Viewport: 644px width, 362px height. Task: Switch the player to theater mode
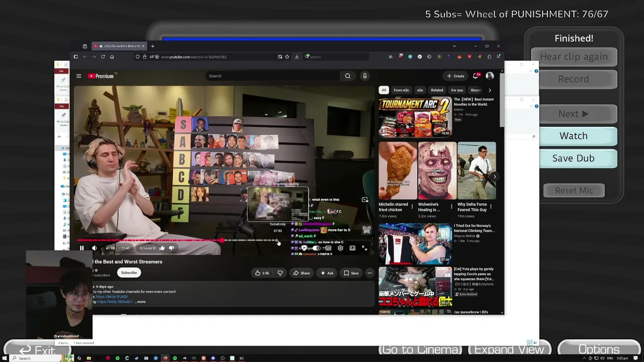tap(352, 248)
